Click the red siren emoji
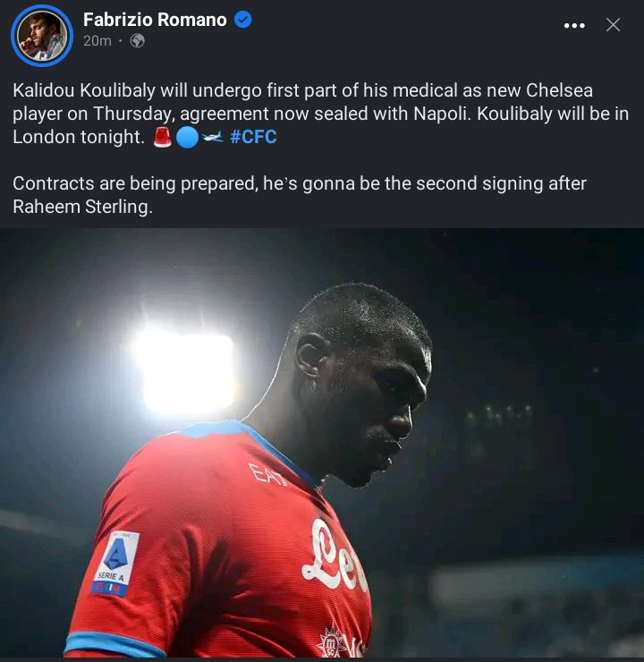The image size is (644, 662). pyautogui.click(x=163, y=137)
